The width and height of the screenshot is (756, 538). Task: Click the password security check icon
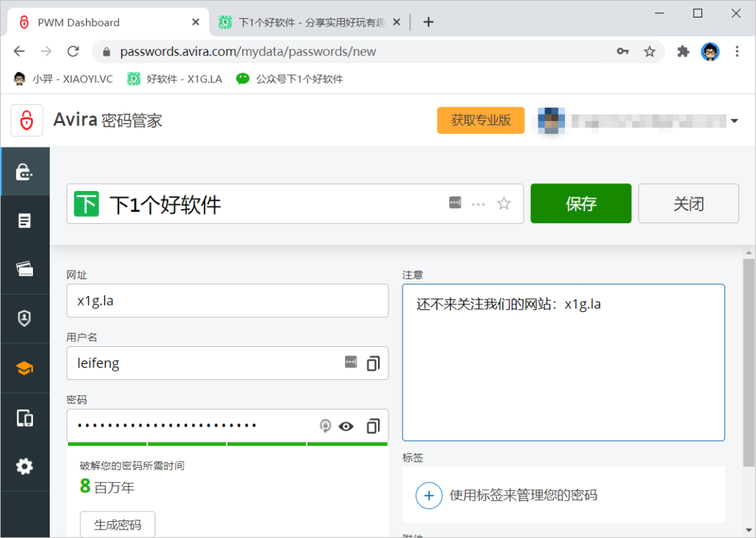[x=325, y=425]
